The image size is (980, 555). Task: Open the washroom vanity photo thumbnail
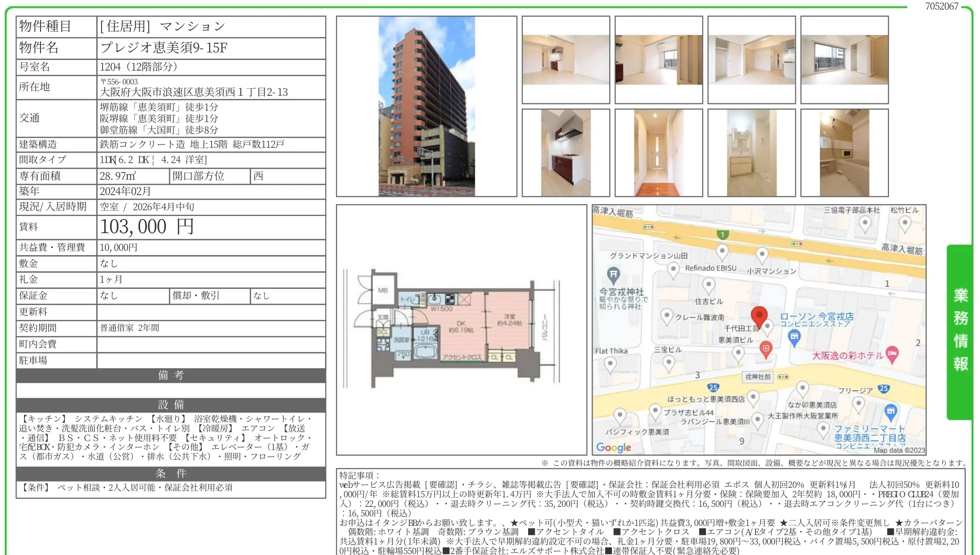click(x=751, y=153)
